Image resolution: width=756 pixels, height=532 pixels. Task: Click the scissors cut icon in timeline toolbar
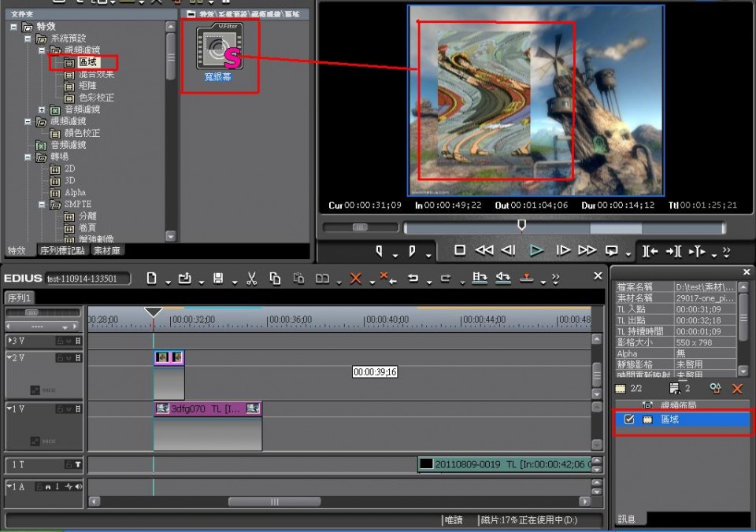tap(251, 279)
